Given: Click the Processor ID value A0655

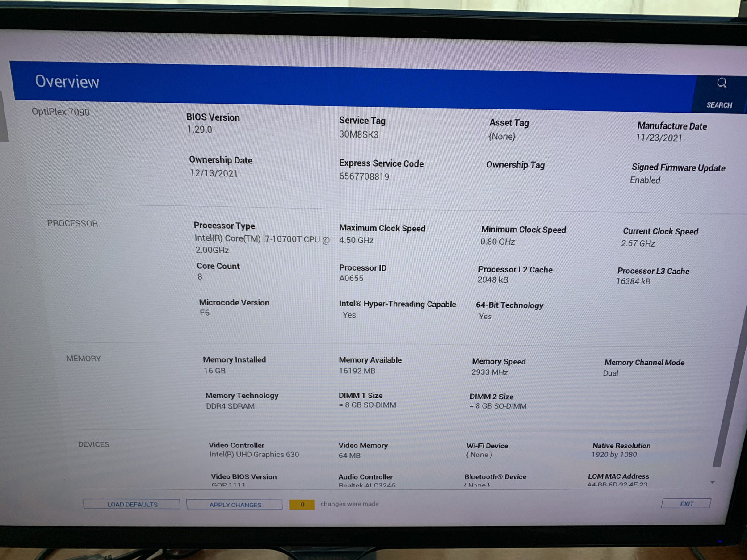Looking at the screenshot, I should [x=351, y=278].
